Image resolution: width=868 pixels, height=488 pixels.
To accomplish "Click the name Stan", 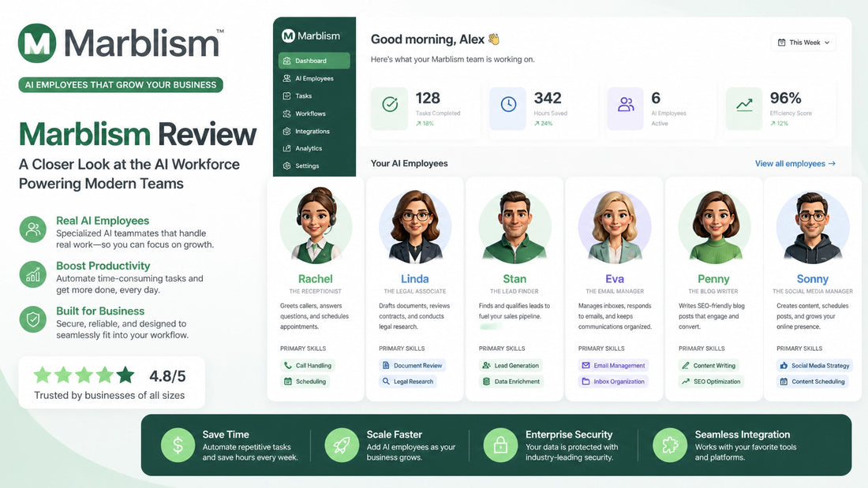I will (514, 279).
